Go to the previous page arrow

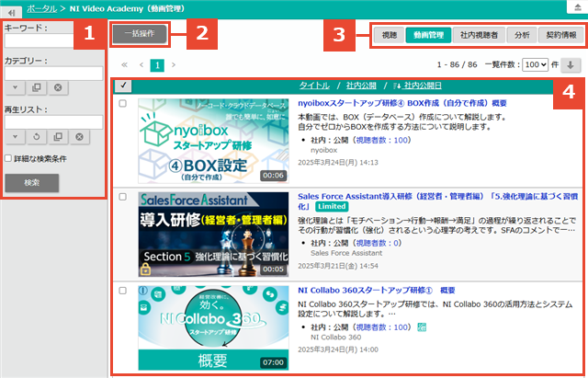click(141, 65)
